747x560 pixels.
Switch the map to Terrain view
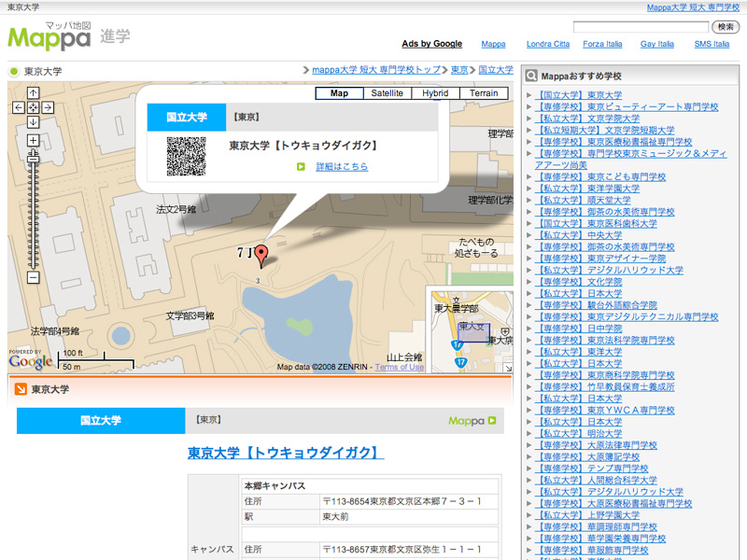point(484,93)
